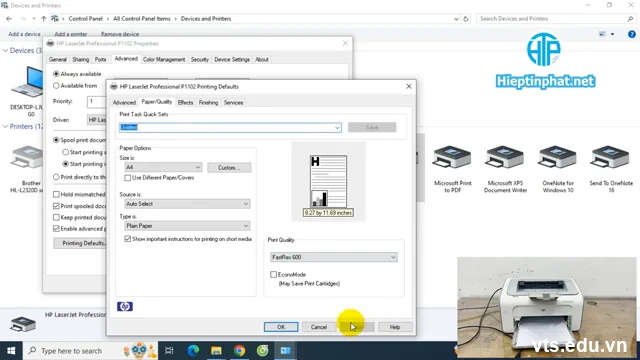Select the Always available radio button

(x=56, y=74)
